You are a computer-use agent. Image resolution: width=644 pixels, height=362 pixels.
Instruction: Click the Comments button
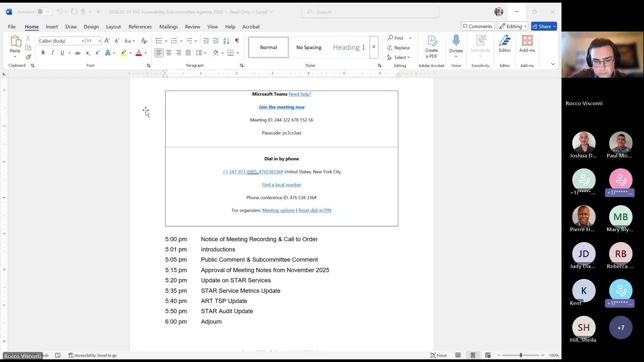coord(477,27)
